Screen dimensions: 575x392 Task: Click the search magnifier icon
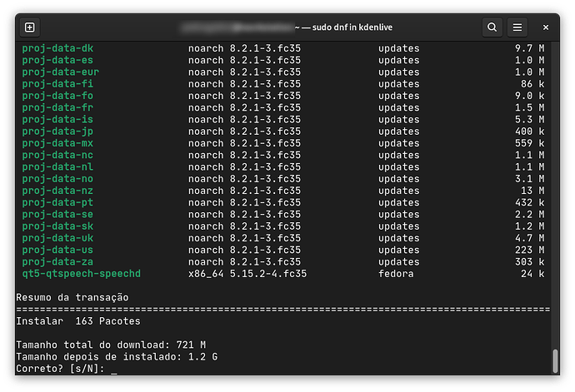tap(492, 27)
